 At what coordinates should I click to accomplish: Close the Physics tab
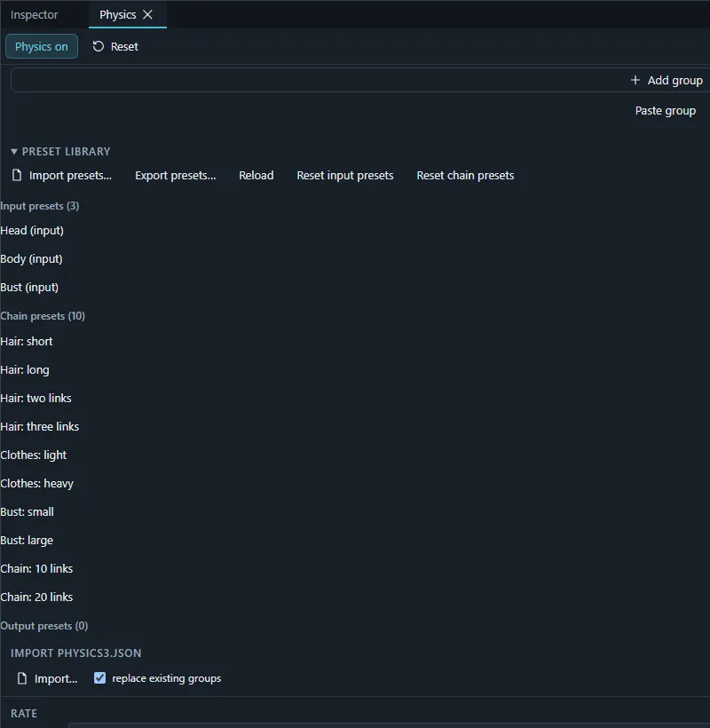147,15
